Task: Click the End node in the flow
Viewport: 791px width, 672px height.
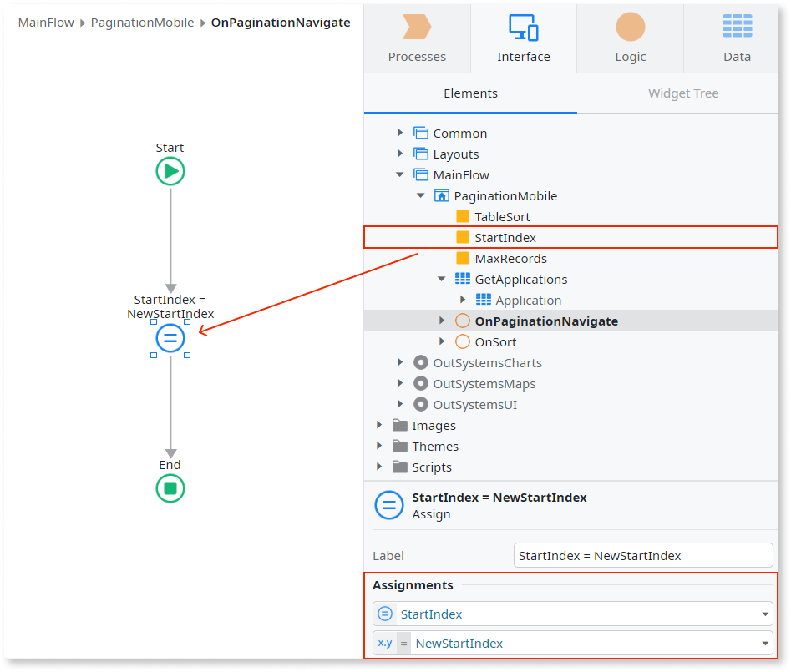Action: click(x=170, y=488)
